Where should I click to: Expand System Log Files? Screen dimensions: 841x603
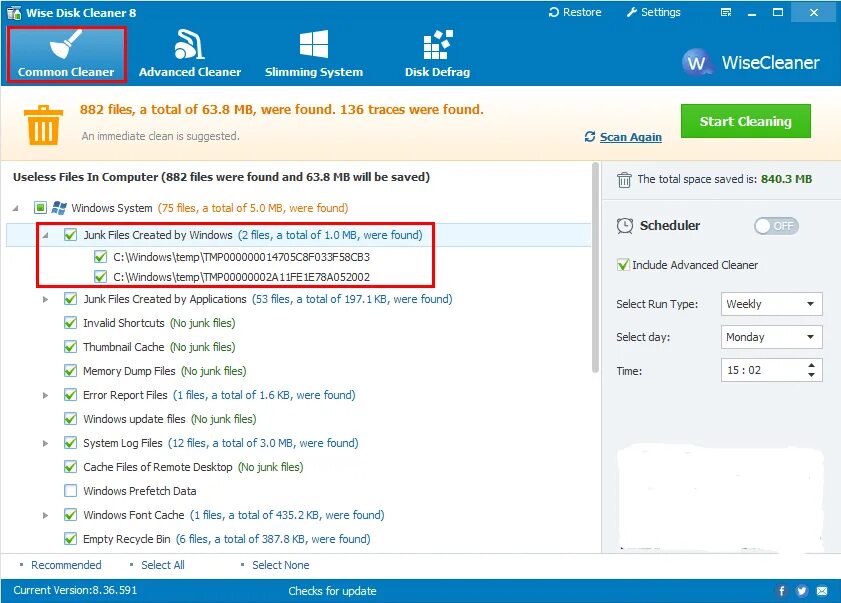coord(46,443)
